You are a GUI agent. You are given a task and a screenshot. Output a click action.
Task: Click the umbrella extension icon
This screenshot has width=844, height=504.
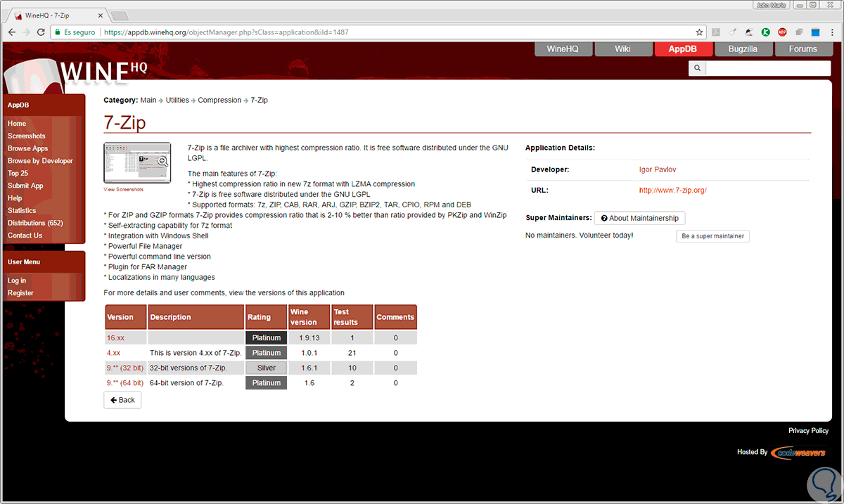coord(749,32)
